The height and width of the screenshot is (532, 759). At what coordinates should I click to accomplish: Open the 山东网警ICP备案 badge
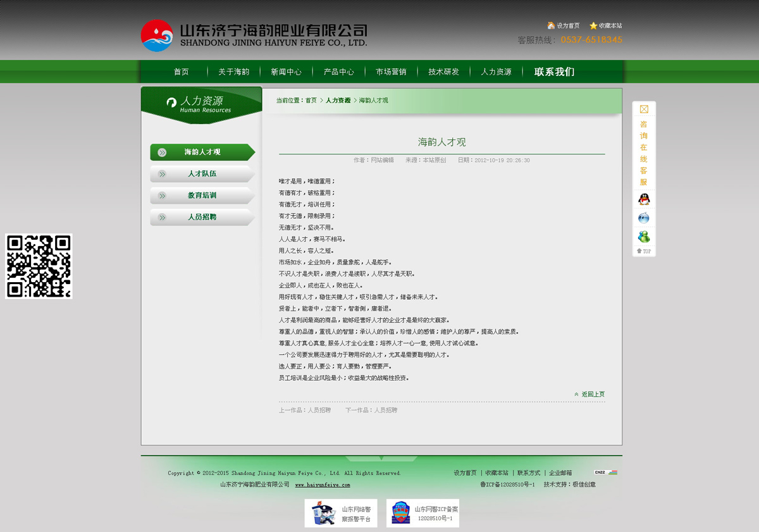423,513
